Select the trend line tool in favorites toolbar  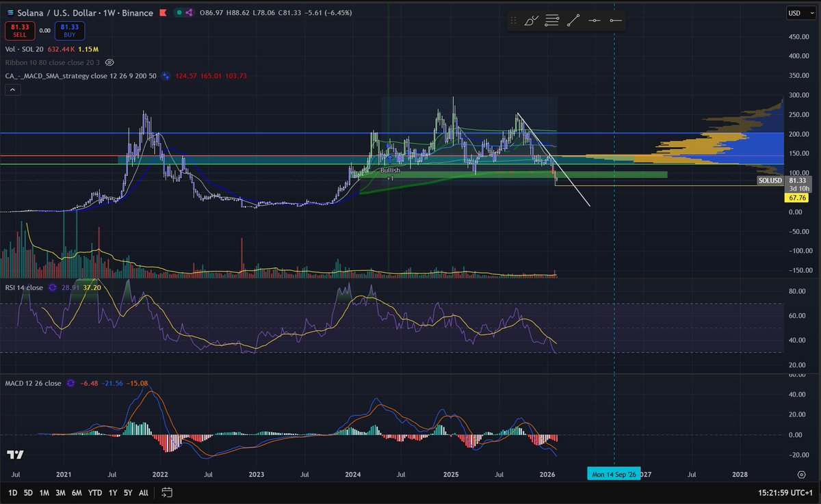(x=573, y=21)
